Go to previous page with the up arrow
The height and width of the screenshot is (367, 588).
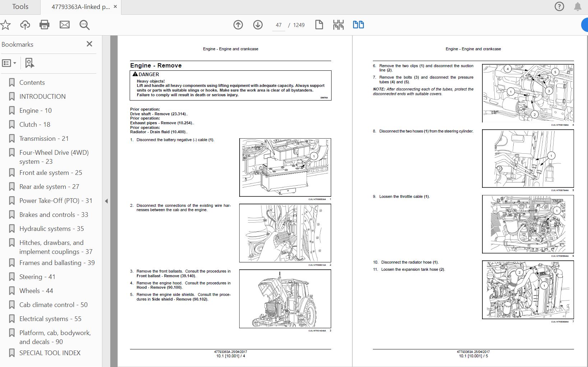(238, 25)
